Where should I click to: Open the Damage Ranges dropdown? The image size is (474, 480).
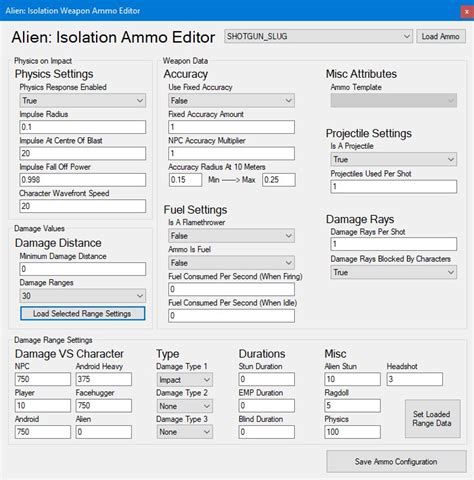coord(83,296)
